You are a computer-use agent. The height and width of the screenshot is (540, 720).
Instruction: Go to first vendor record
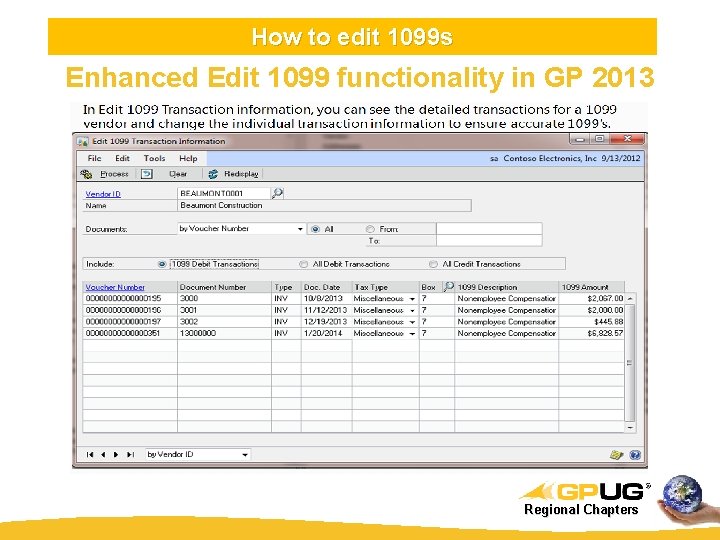(90, 455)
